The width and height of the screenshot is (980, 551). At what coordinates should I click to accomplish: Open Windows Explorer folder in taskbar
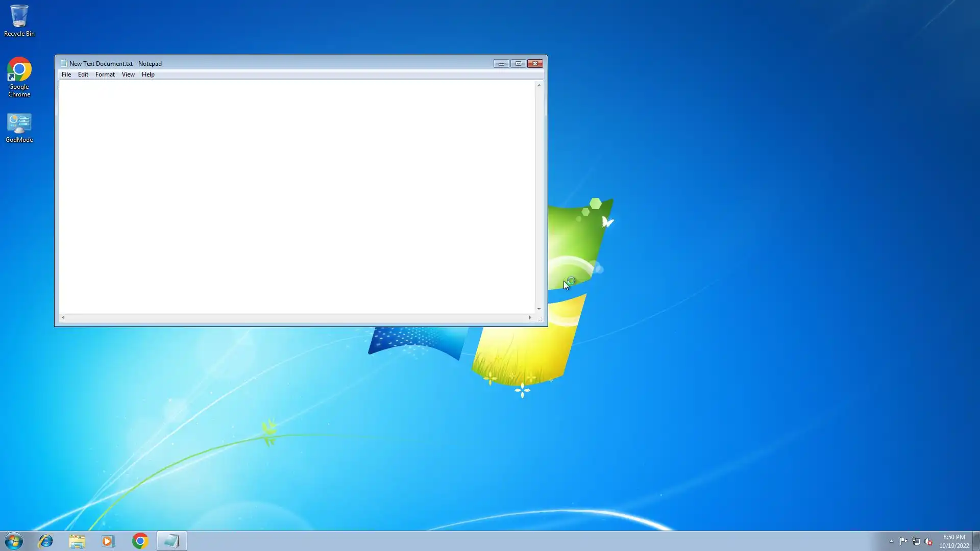[x=77, y=541]
